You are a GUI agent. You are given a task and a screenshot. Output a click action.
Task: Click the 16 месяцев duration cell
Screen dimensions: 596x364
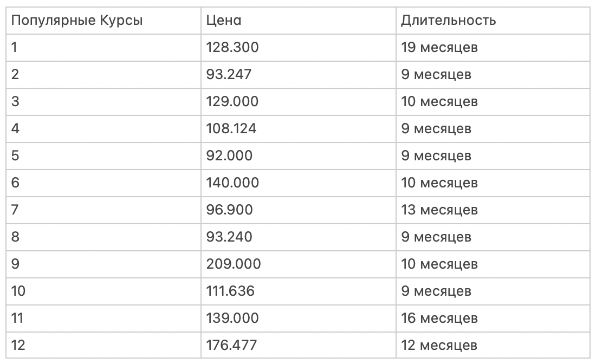(439, 318)
